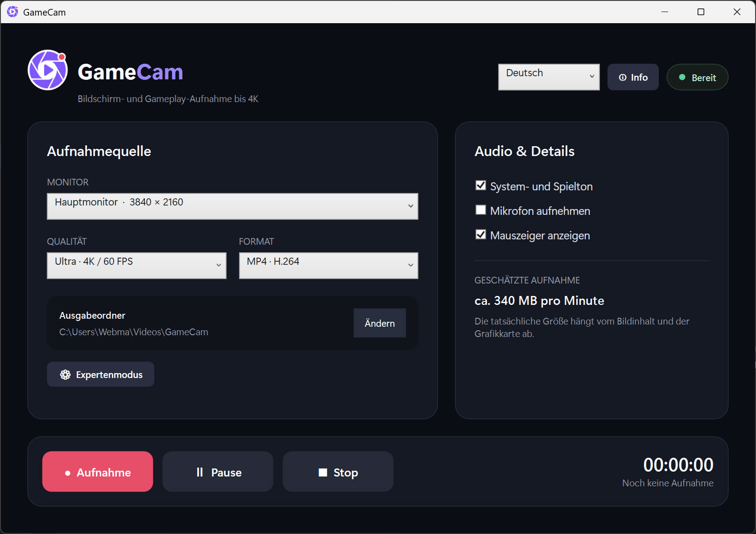Viewport: 756px width, 534px height.
Task: Open Expertenmodus settings
Action: (101, 374)
